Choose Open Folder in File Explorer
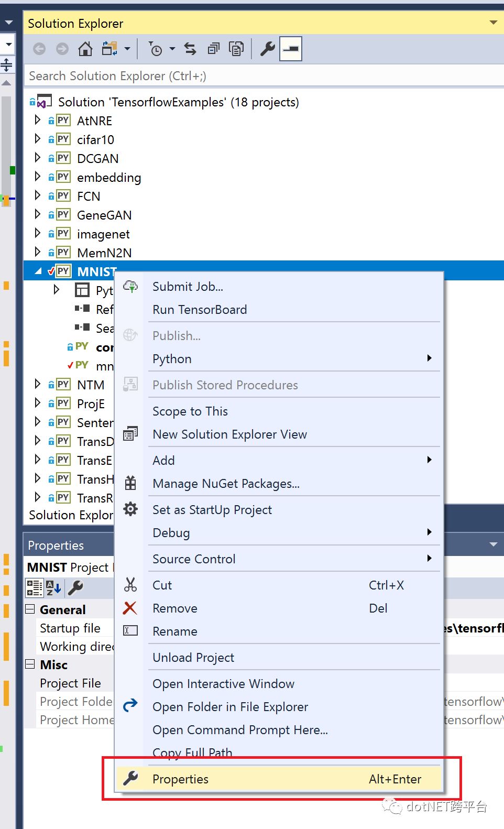The height and width of the screenshot is (829, 504). pyautogui.click(x=279, y=707)
